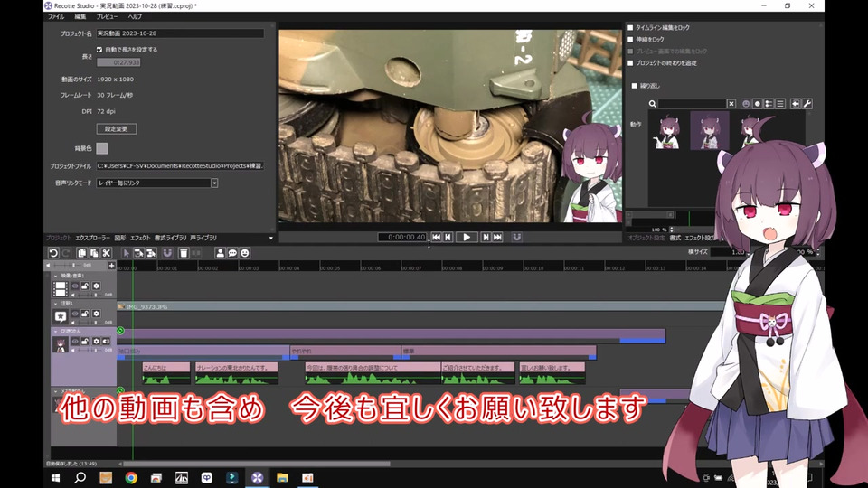Click the Copy icon in timeline toolbar
The height and width of the screenshot is (488, 868).
click(x=81, y=253)
